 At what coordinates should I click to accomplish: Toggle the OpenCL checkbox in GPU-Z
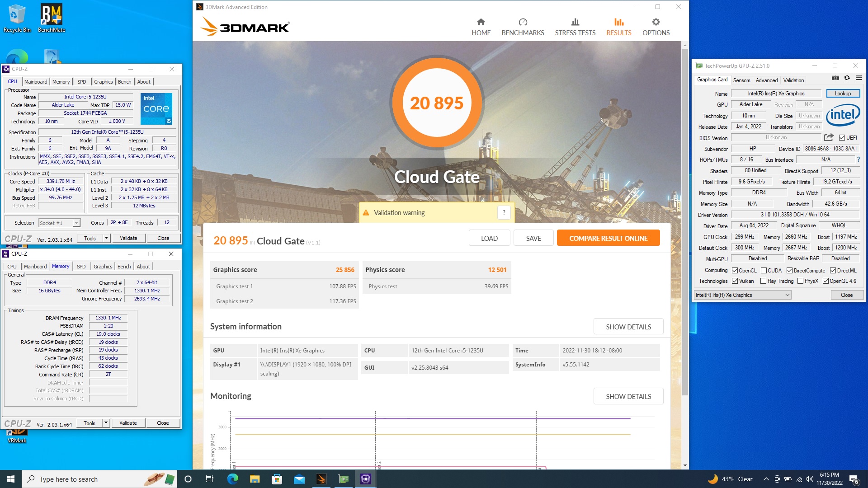coord(735,271)
